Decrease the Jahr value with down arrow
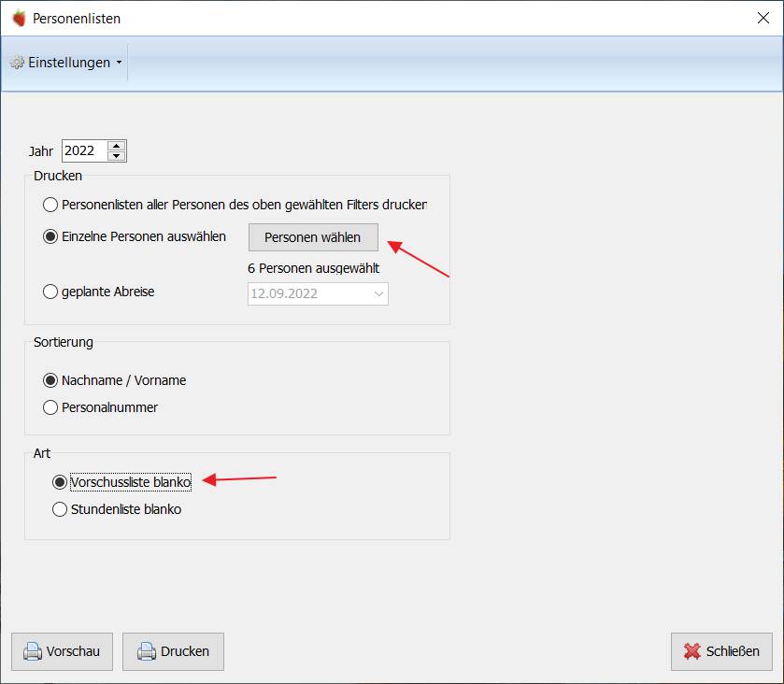784x684 pixels. pos(116,156)
